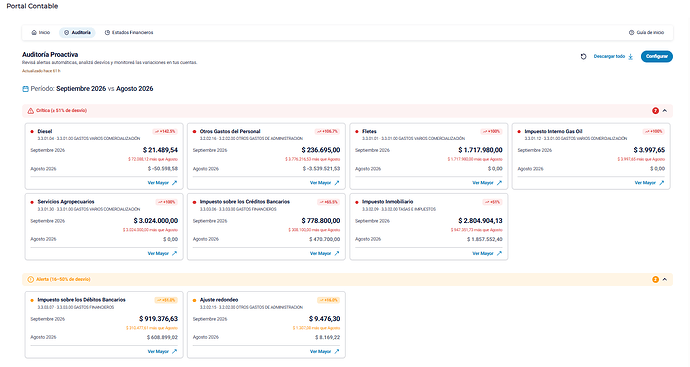This screenshot has height=367, width=690.
Task: Click the download arrow icon after Descargar todo
Action: (x=630, y=57)
